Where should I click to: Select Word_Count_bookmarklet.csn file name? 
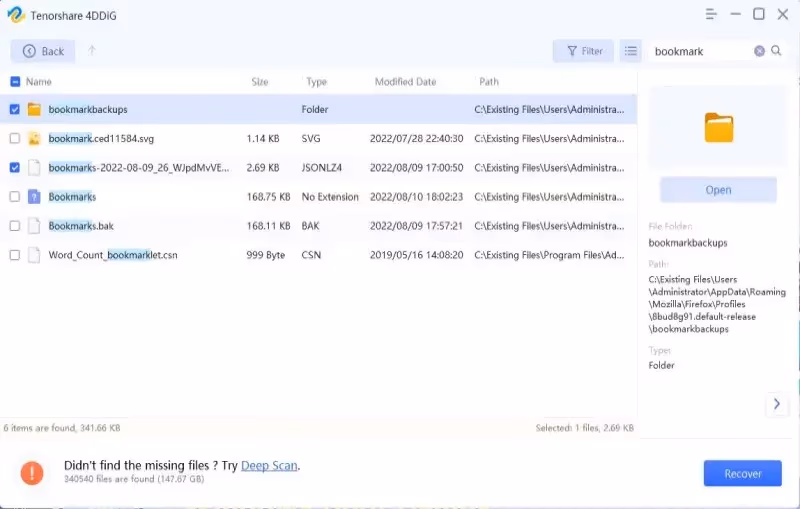[x=113, y=254]
